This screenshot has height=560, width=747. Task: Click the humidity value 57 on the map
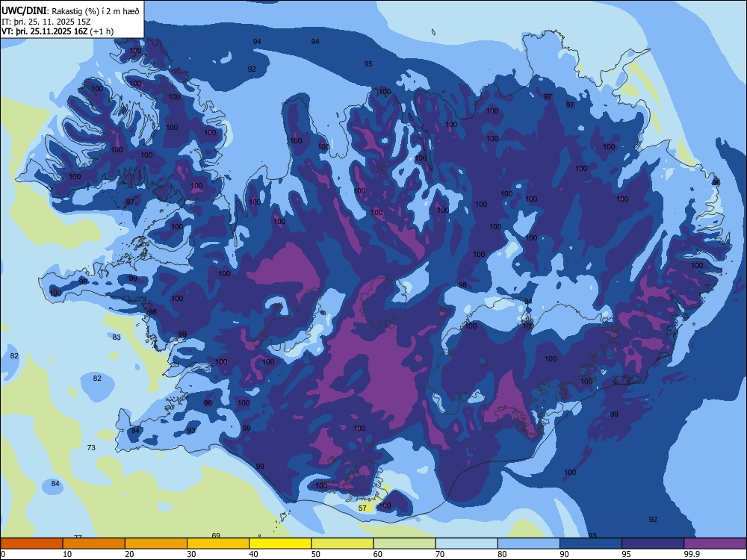click(362, 508)
